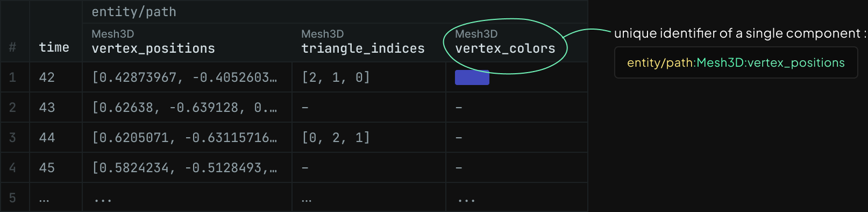Click the blue vertex_colors swatch in row 1
The image size is (868, 212).
472,77
